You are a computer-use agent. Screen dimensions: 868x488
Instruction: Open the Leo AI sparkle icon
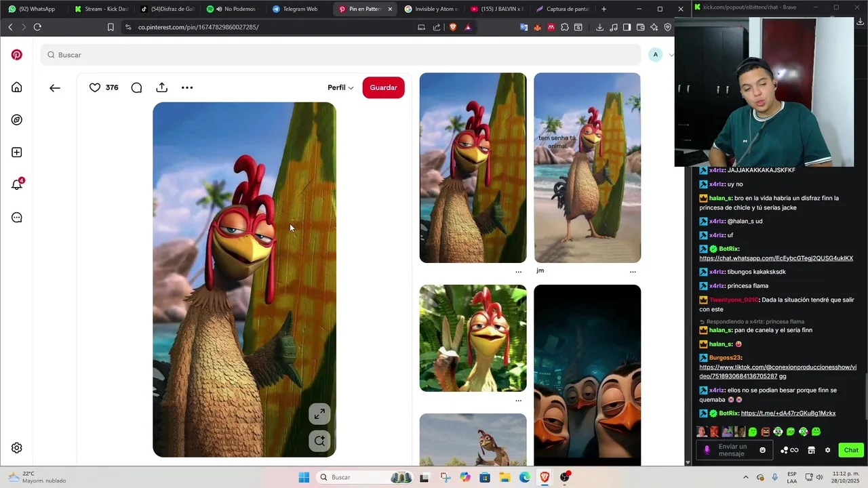(654, 27)
